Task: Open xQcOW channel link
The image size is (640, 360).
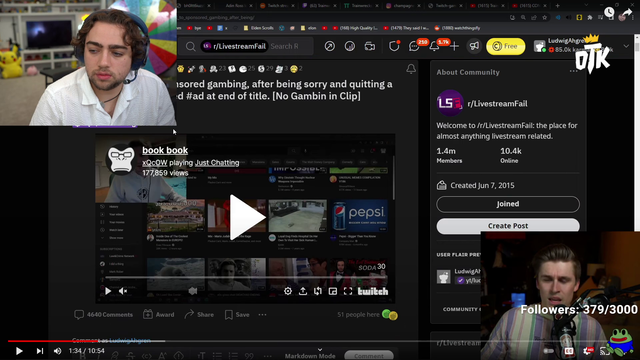Action: pos(155,162)
